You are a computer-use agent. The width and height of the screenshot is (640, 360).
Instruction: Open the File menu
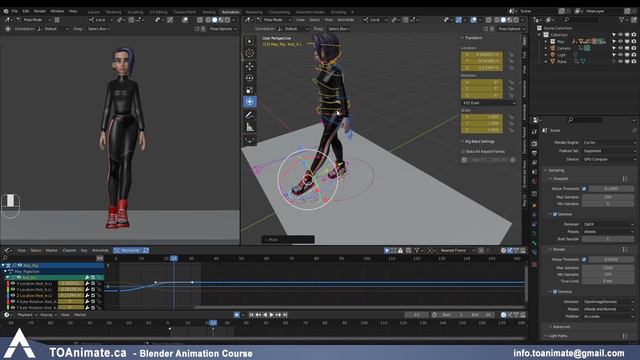[x=15, y=11]
